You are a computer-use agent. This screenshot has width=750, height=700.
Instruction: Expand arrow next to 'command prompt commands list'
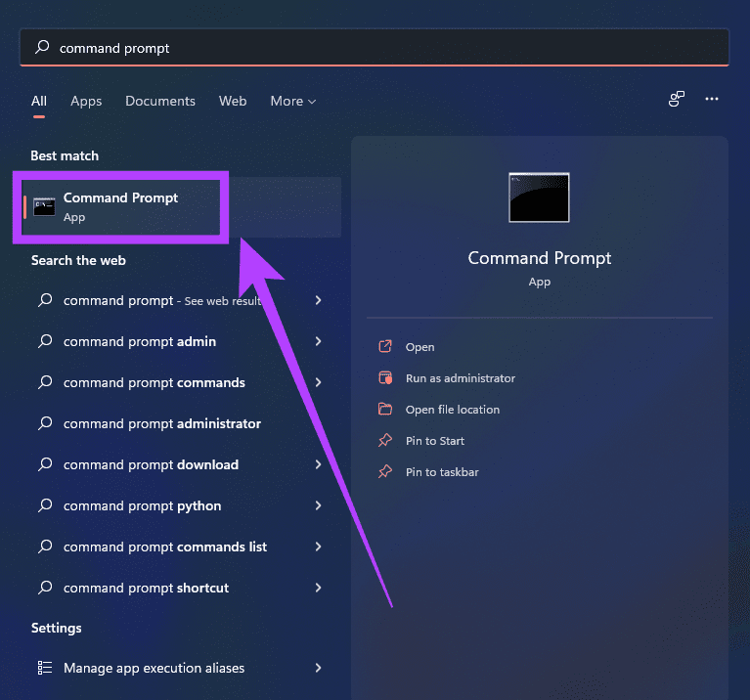point(318,547)
